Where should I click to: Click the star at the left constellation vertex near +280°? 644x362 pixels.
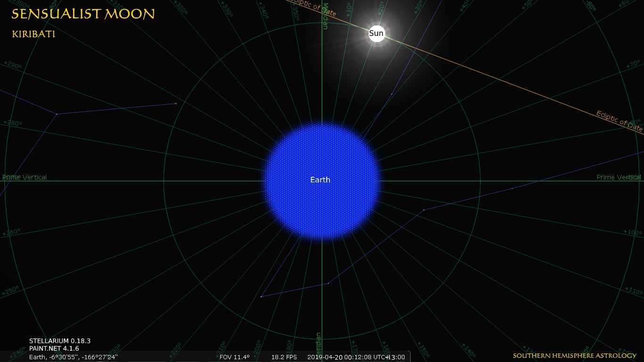(57, 114)
